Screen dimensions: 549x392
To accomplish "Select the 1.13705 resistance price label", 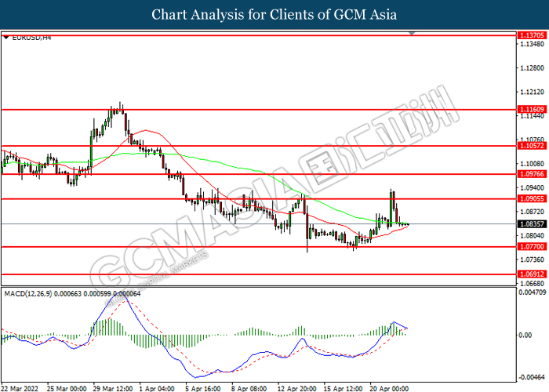I will pos(532,35).
